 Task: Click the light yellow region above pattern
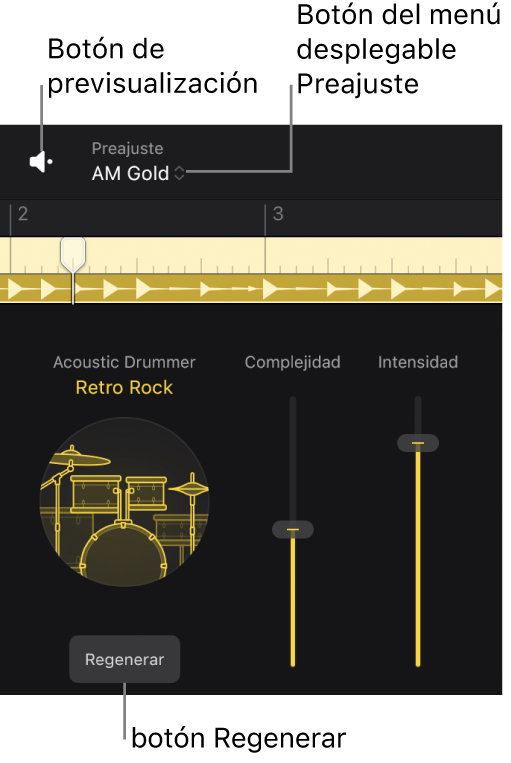pos(251,255)
